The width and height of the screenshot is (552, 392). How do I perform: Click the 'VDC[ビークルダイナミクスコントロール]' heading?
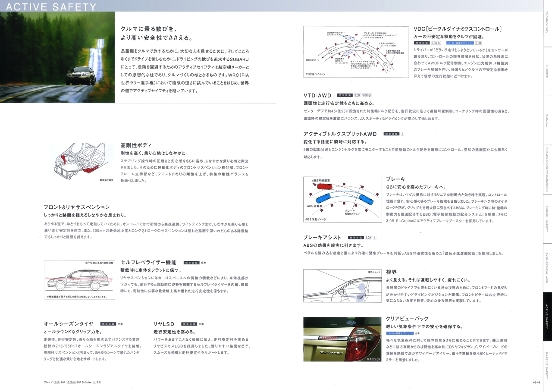click(x=458, y=29)
